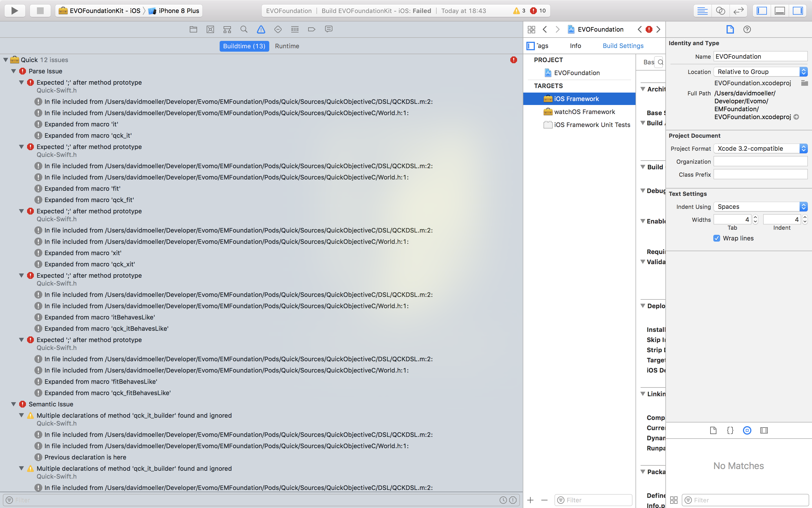Open File Template library icon
The height and width of the screenshot is (508, 812).
713,430
